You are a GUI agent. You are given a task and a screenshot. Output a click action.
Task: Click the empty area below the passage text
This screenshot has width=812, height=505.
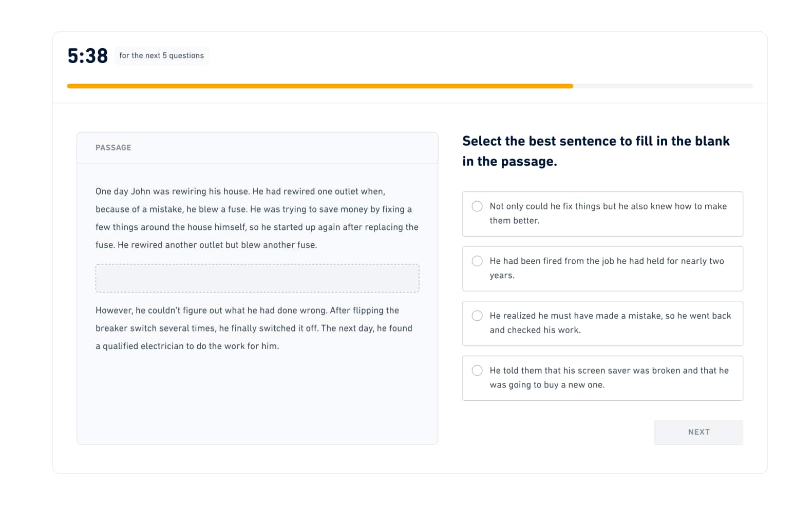[x=257, y=398]
